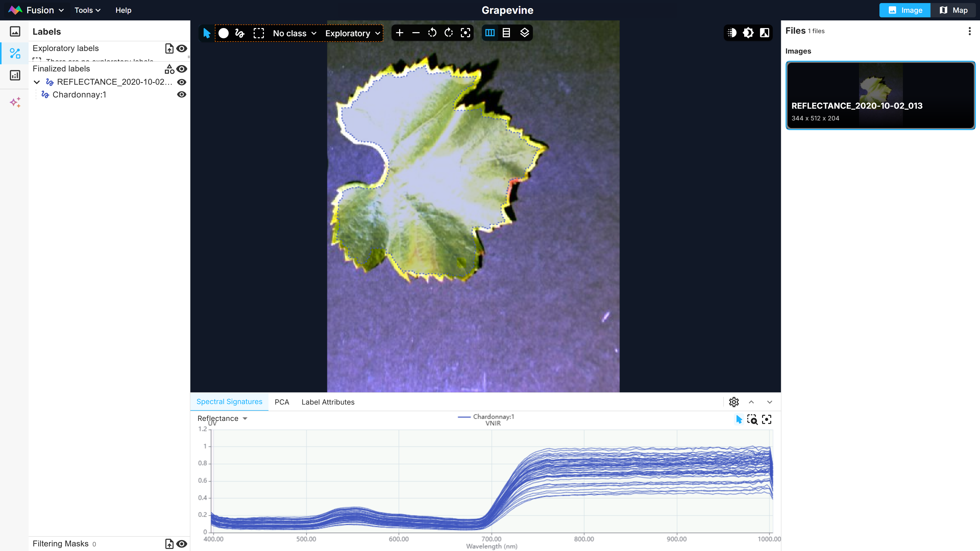The width and height of the screenshot is (980, 551).
Task: Select the circle brush labeling tool
Action: point(223,33)
